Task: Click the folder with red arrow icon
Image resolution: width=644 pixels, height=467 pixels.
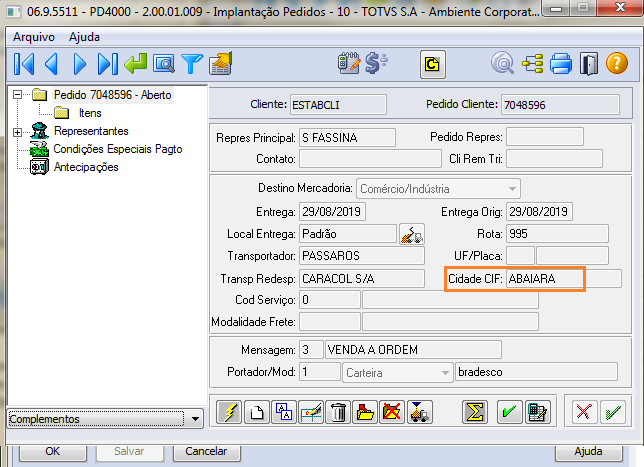Action: click(365, 412)
